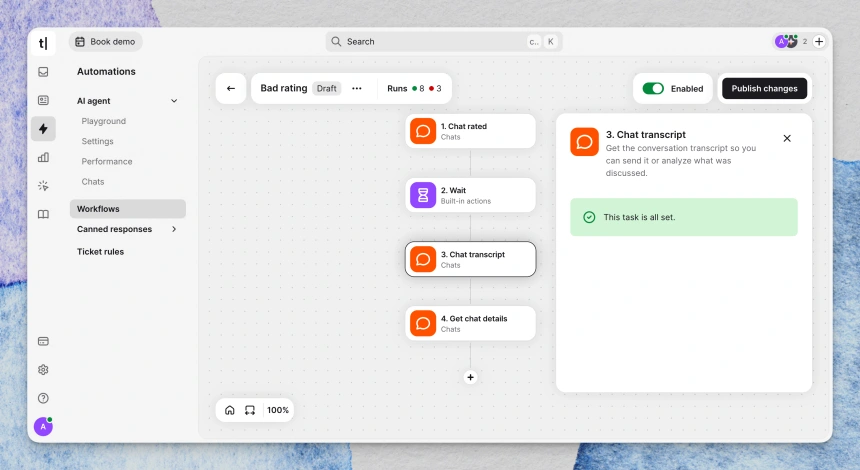The image size is (860, 470).
Task: Click the Runs counter showing 8 and 3
Action: tap(414, 88)
